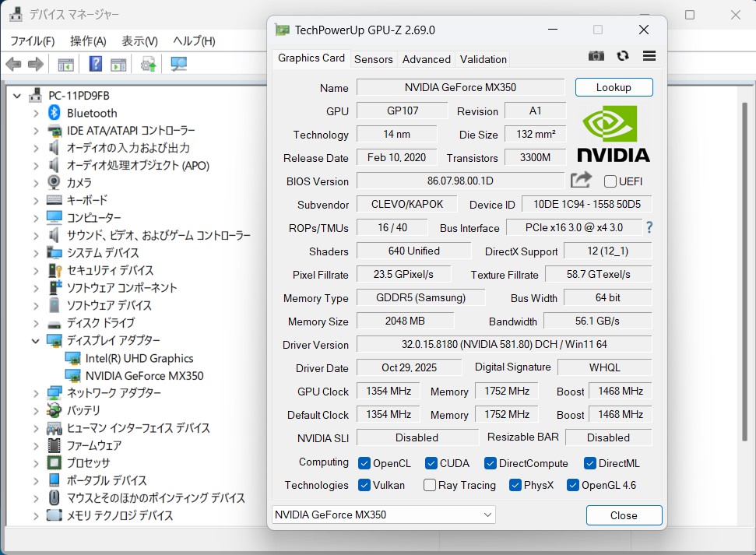Open the GPU selection dropdown NVIDIA GeForce MX350
Screen dimensions: 756x555
click(x=383, y=515)
